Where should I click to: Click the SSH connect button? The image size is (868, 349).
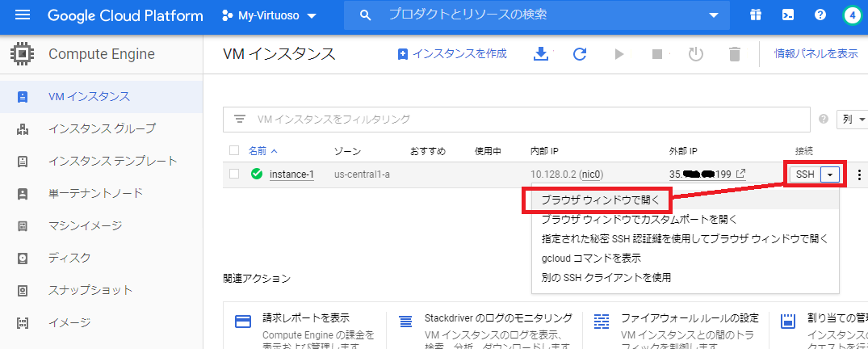805,174
